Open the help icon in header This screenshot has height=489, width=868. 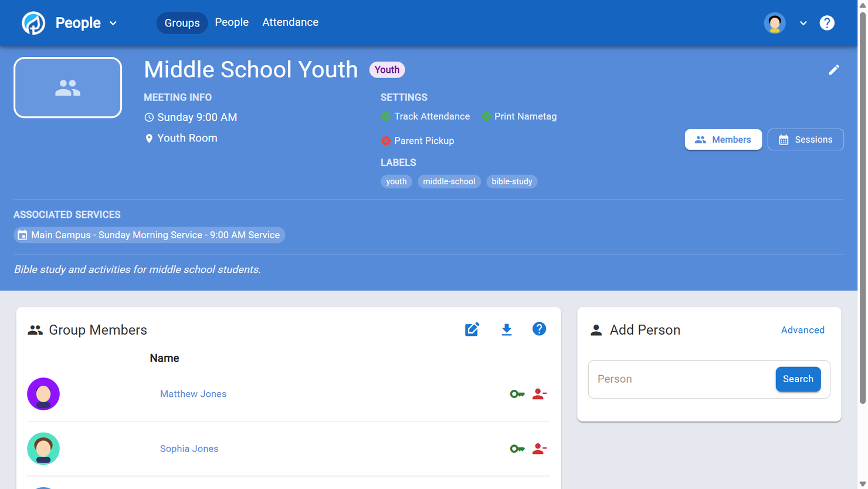(x=827, y=23)
